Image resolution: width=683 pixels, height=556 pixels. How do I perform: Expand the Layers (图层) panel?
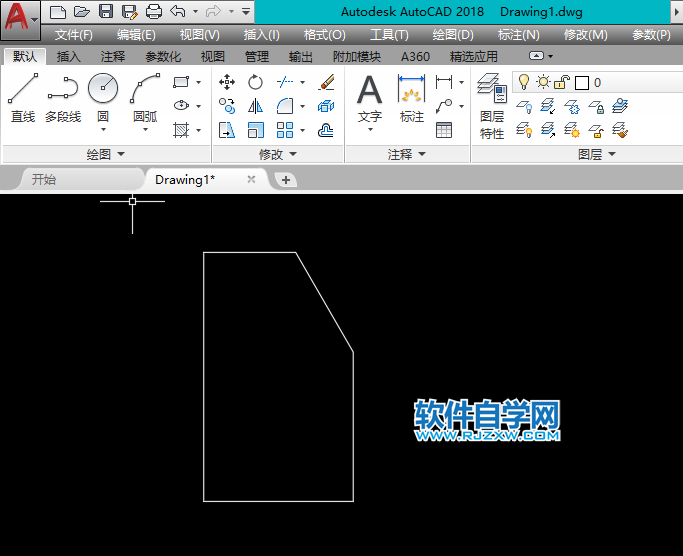[x=597, y=154]
